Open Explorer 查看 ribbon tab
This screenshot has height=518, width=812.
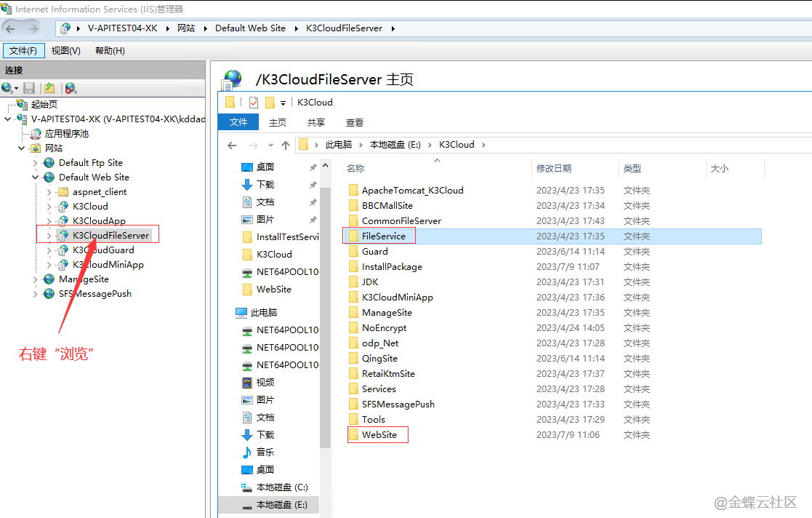tap(355, 122)
